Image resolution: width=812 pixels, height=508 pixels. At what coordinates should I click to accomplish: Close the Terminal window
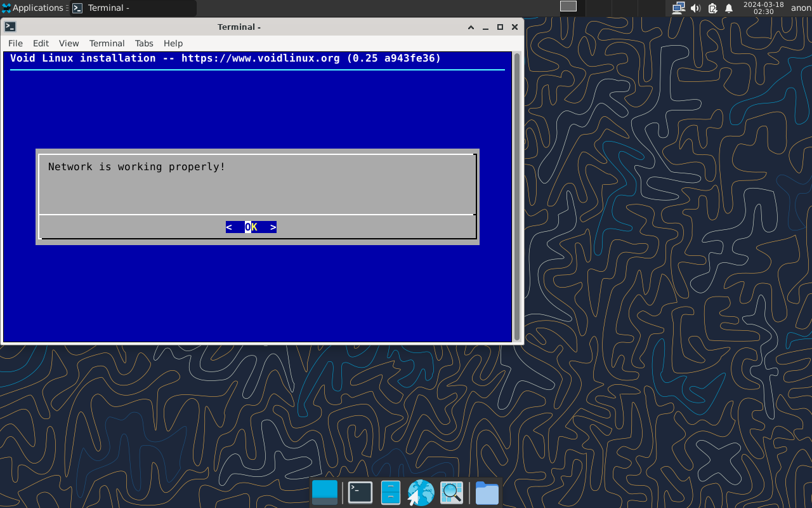pyautogui.click(x=514, y=27)
